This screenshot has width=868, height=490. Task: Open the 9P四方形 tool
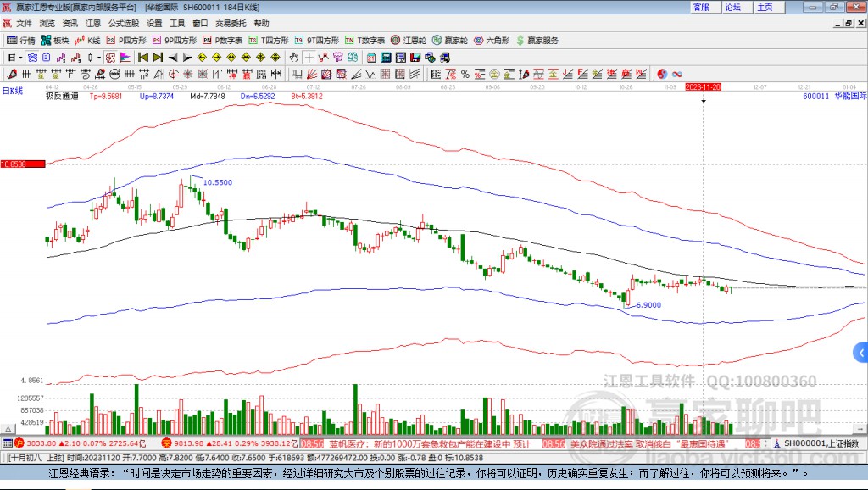175,41
